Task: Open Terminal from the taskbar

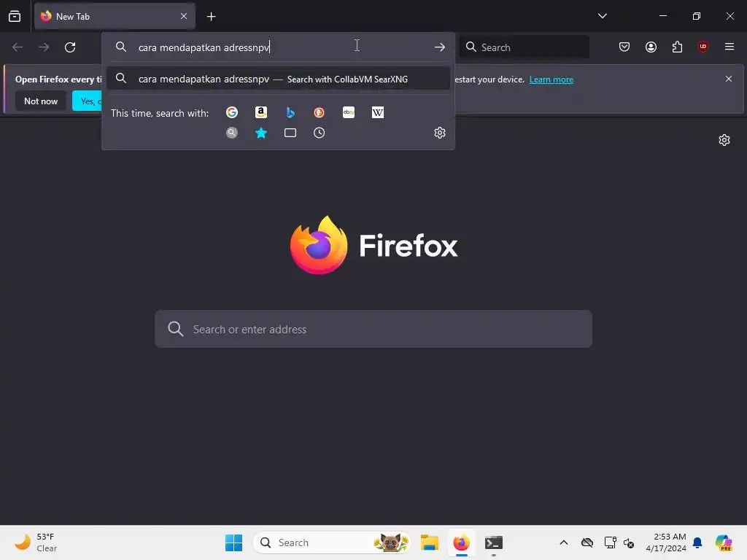Action: [494, 542]
